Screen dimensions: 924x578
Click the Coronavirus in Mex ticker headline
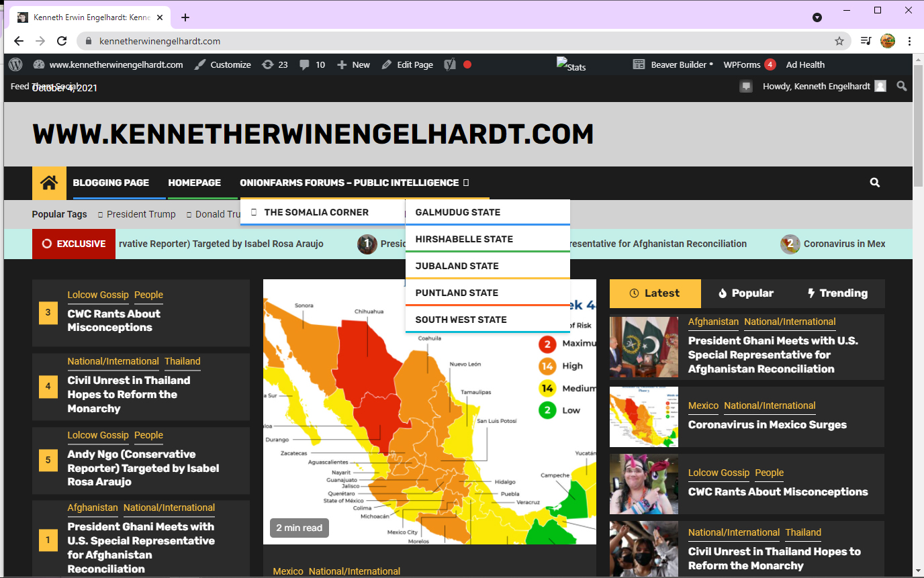tap(844, 244)
